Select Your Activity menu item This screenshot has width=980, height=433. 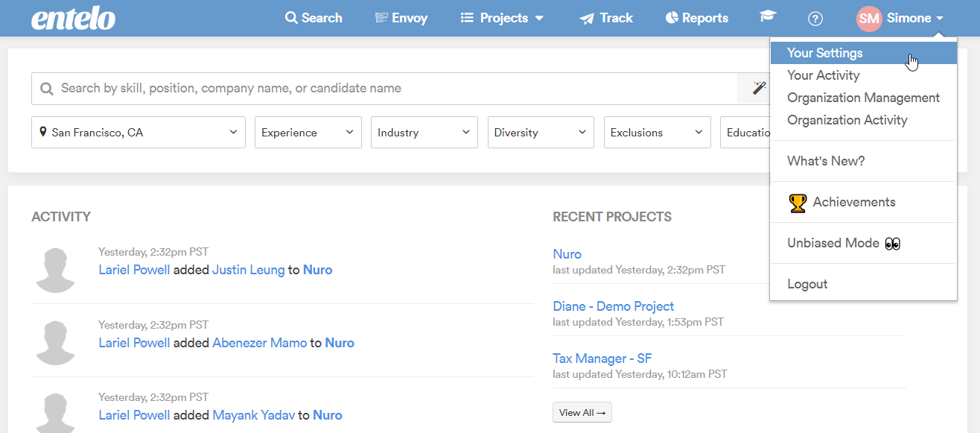point(863,75)
